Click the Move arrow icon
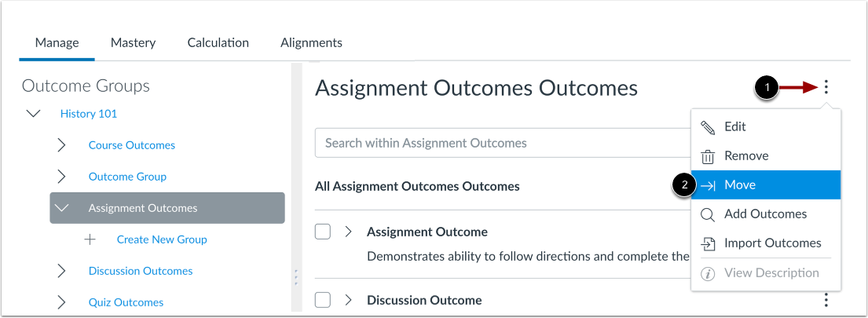This screenshot has width=868, height=318. [x=708, y=185]
